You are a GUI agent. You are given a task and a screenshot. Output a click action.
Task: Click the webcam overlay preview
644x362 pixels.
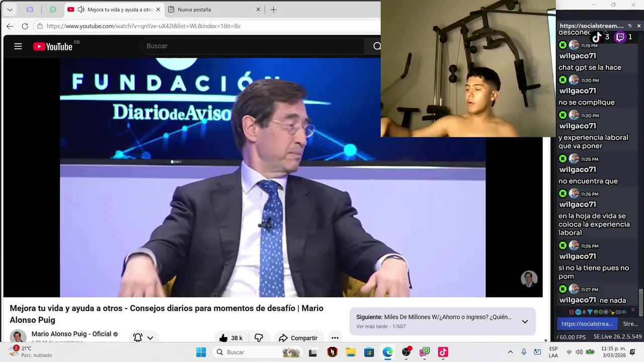(468, 68)
